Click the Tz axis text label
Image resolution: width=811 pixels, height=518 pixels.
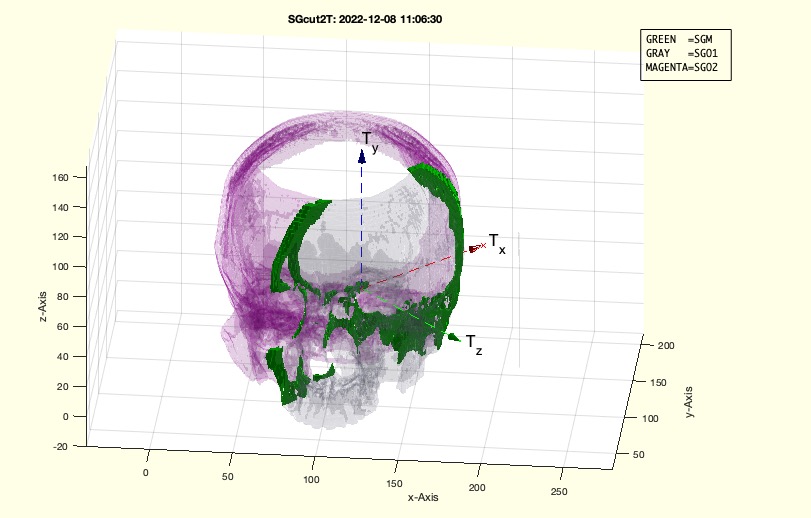(474, 343)
